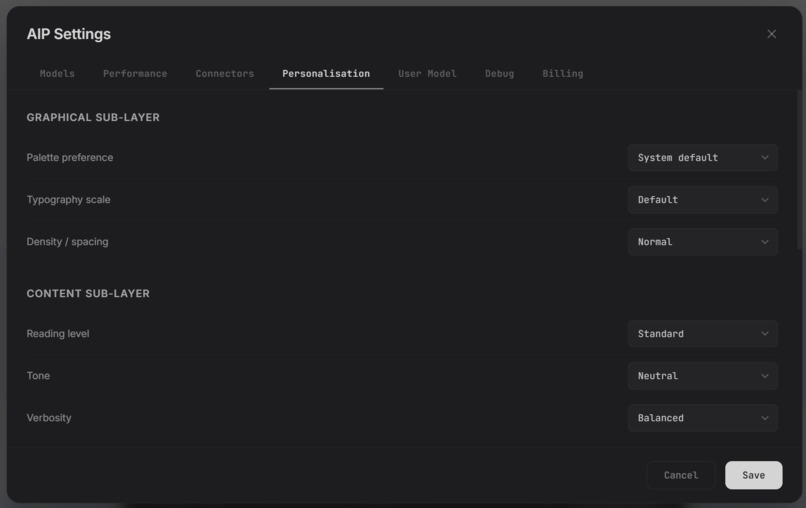Screen dimensions: 806x508
Task: Open the User Model tab
Action: tap(427, 74)
